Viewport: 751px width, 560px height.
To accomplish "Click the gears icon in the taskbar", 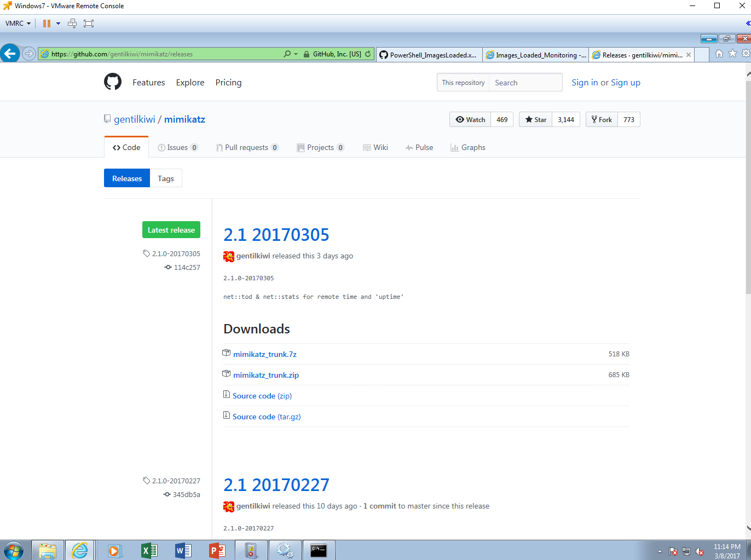I will (285, 550).
